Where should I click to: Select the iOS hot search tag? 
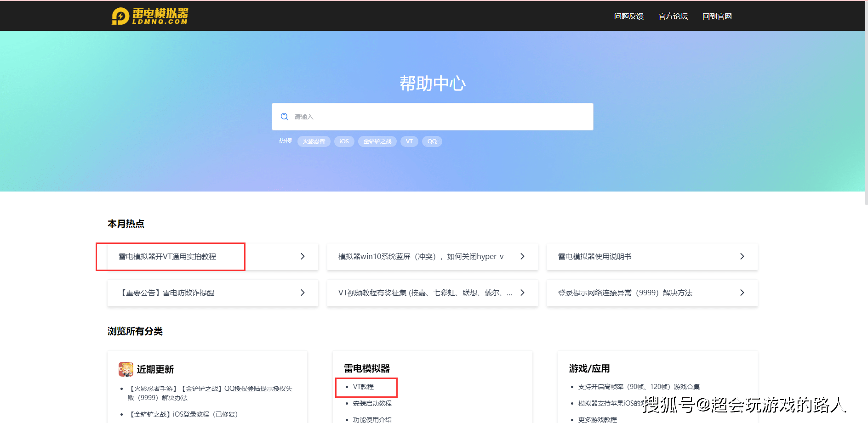pyautogui.click(x=344, y=141)
